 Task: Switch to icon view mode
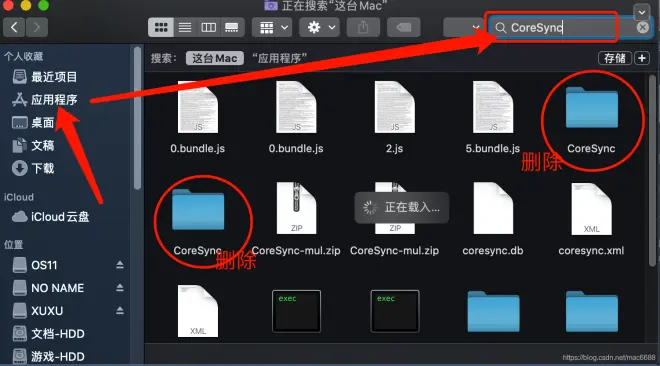coord(161,28)
